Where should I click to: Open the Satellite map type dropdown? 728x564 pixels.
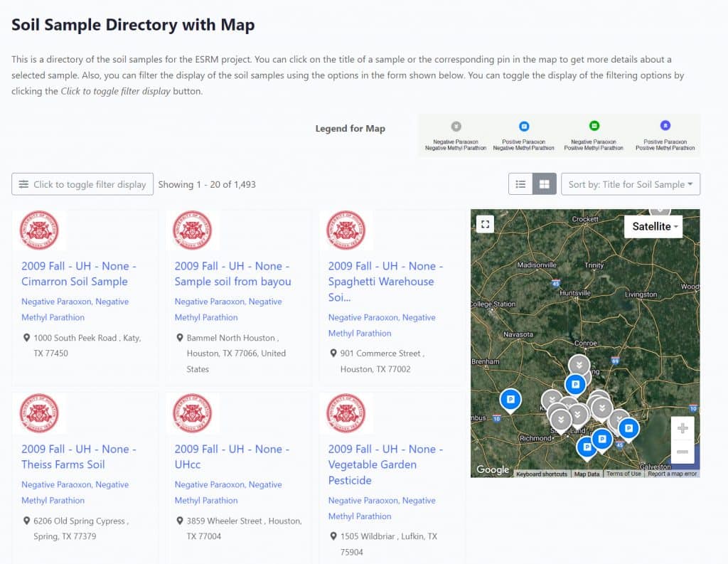pyautogui.click(x=653, y=227)
